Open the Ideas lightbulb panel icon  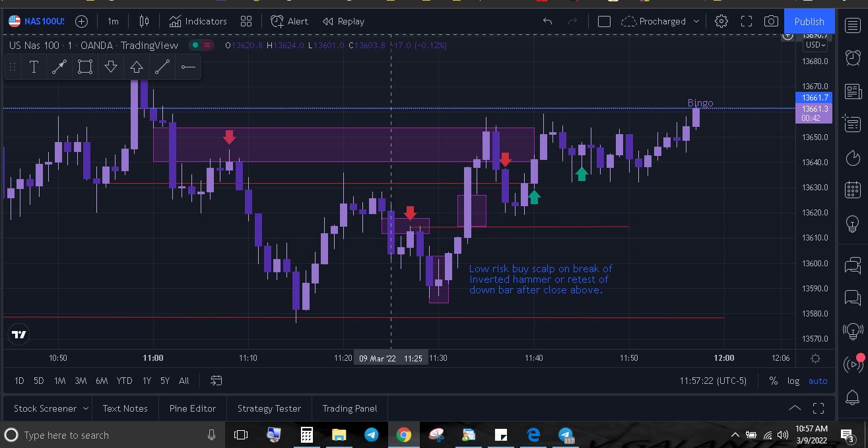pos(853,223)
